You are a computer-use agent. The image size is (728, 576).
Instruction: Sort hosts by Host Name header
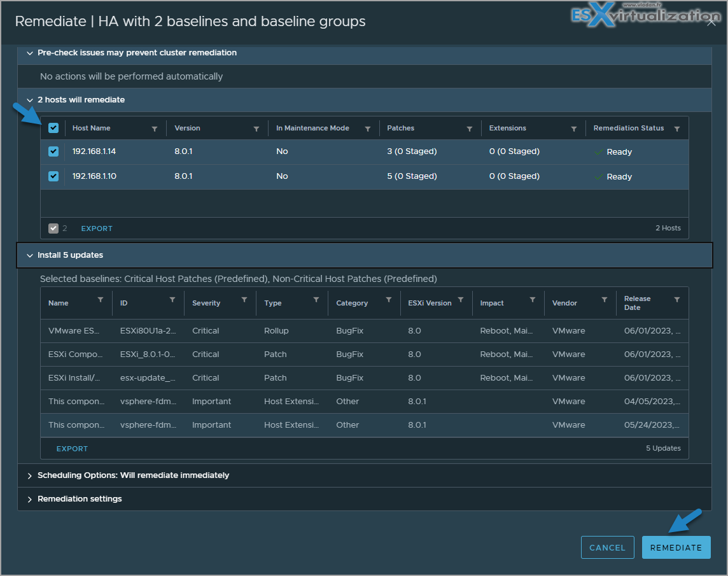pyautogui.click(x=92, y=128)
